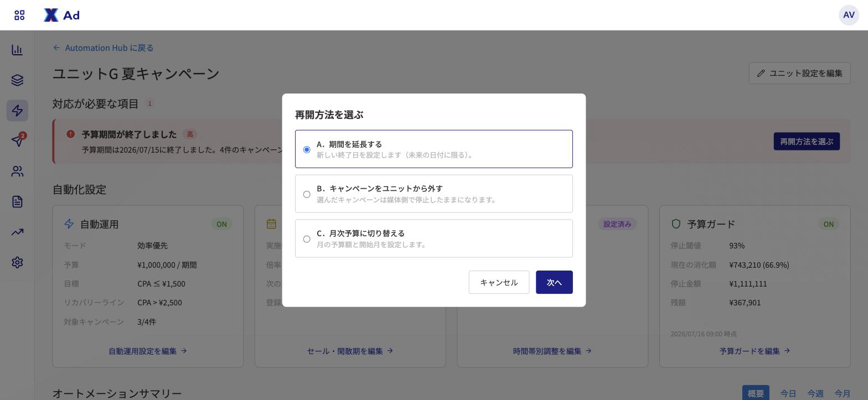Viewport: 868px width, 400px height.
Task: Open the apps grid menu icon
Action: point(19,15)
